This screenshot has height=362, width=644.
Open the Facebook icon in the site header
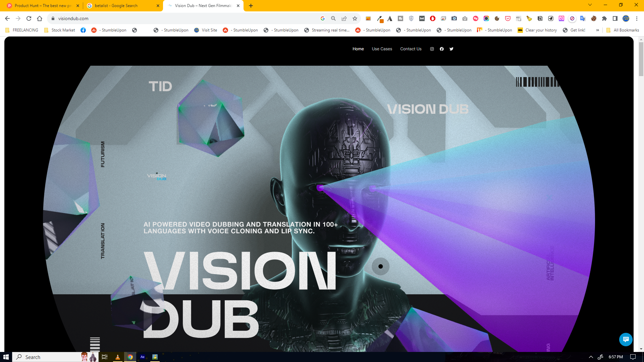coord(442,49)
